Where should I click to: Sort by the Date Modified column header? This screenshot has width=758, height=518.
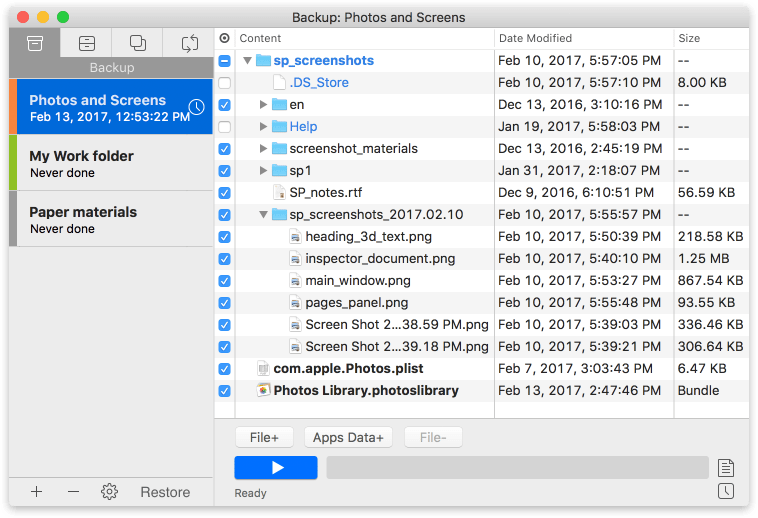pyautogui.click(x=584, y=38)
